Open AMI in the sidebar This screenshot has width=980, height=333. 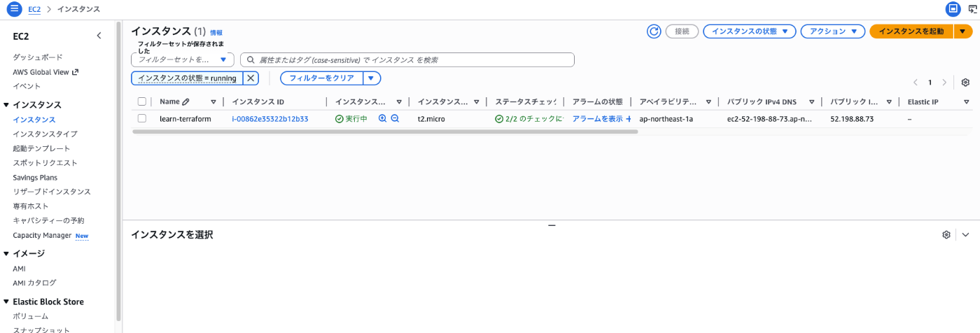coord(19,269)
